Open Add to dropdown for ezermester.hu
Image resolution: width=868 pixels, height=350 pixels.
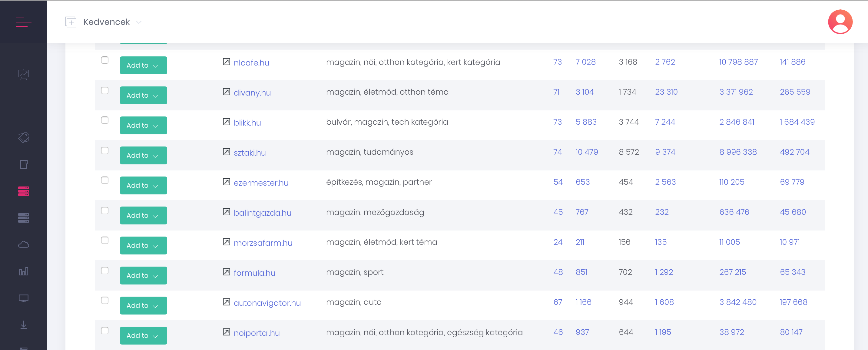click(143, 185)
